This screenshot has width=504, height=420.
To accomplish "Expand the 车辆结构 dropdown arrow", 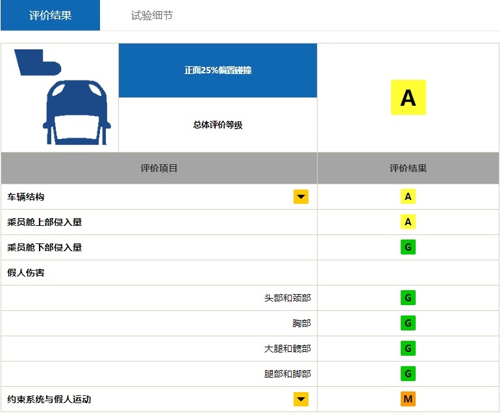I will click(301, 197).
